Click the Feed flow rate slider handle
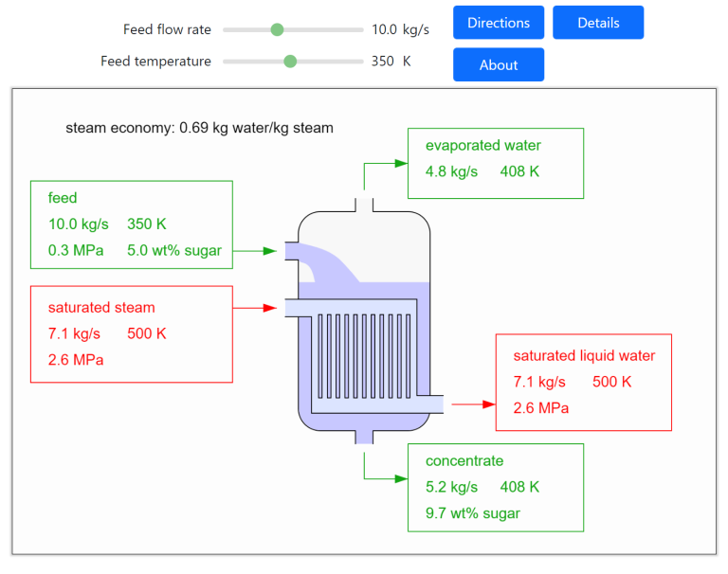 coord(277,29)
